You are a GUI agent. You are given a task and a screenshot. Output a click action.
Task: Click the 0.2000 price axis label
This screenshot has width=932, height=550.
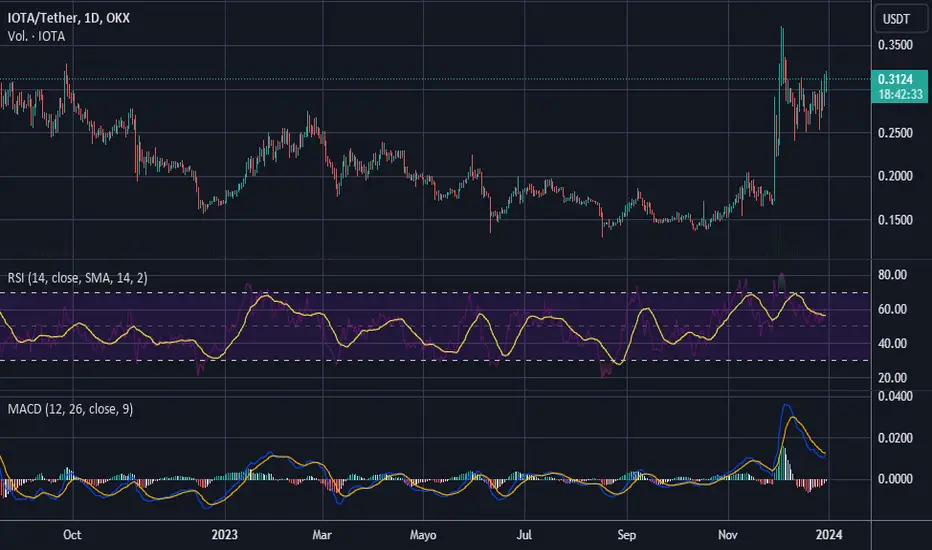(x=895, y=176)
